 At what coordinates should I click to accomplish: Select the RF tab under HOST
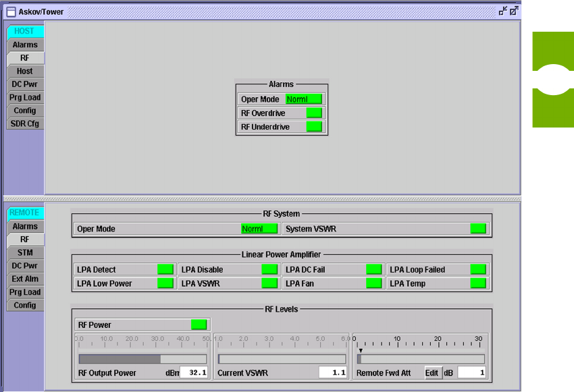click(x=25, y=58)
